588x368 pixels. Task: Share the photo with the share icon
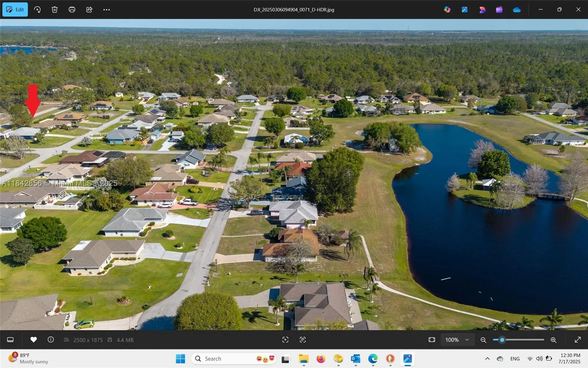pyautogui.click(x=89, y=10)
